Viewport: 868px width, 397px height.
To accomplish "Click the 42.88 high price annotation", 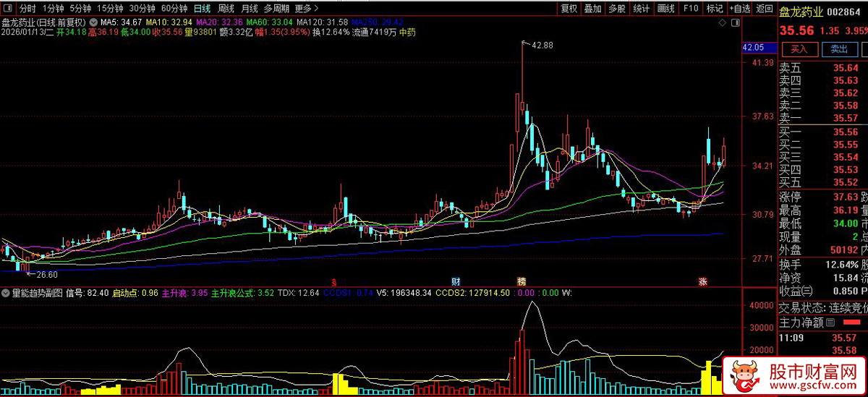I will pyautogui.click(x=542, y=45).
